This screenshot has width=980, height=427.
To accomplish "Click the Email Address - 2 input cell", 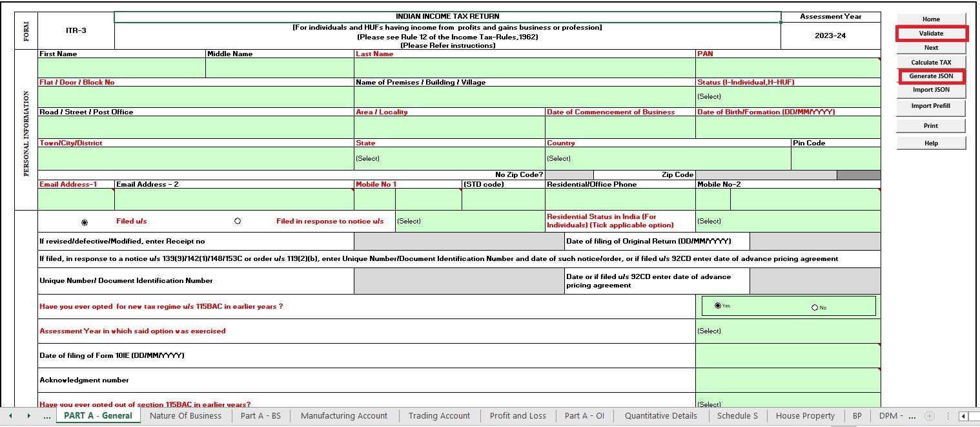I will click(x=234, y=200).
